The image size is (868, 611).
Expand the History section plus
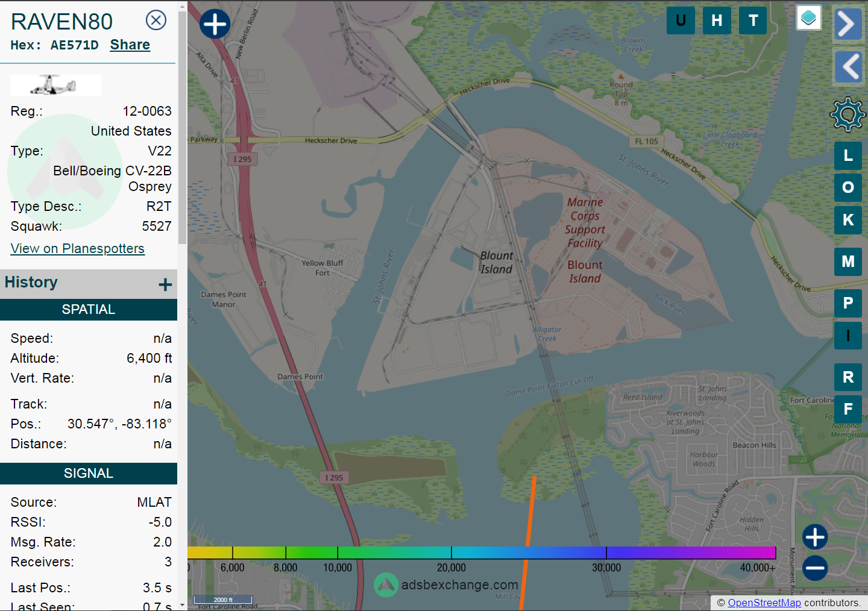click(165, 284)
